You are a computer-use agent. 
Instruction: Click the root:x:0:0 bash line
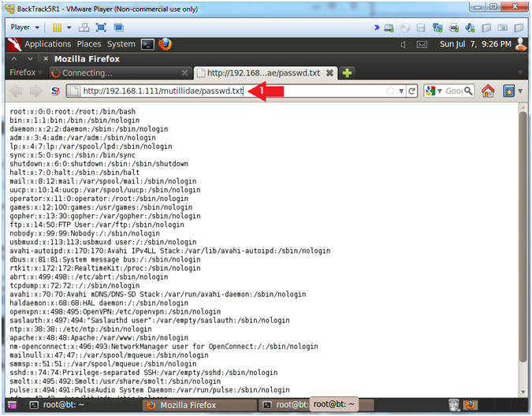73,112
